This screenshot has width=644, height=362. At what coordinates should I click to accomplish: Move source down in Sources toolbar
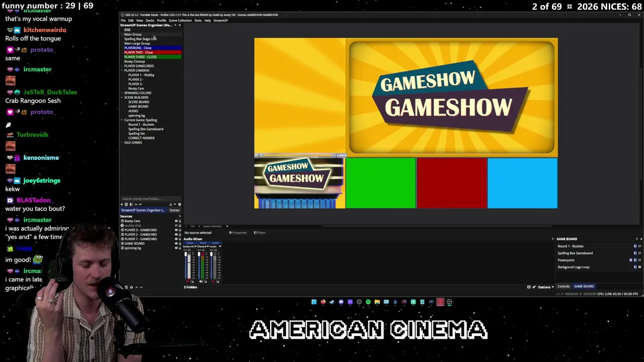coord(141,288)
